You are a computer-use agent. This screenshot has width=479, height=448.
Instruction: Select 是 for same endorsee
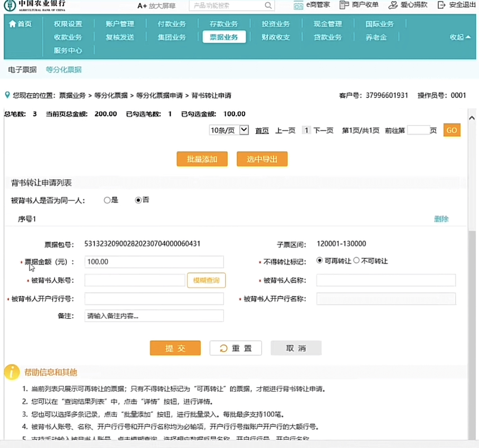(x=107, y=200)
